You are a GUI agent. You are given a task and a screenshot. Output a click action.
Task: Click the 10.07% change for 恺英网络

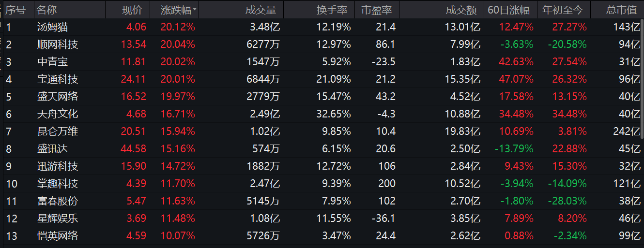178,236
